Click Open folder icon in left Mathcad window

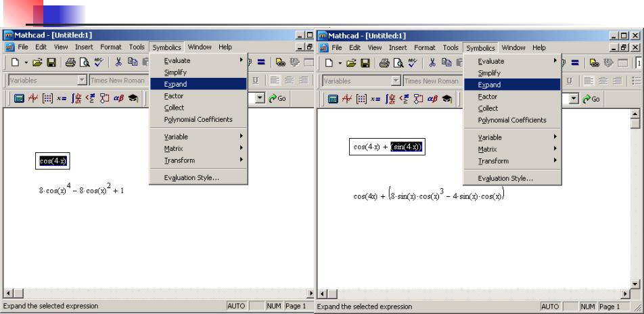38,62
